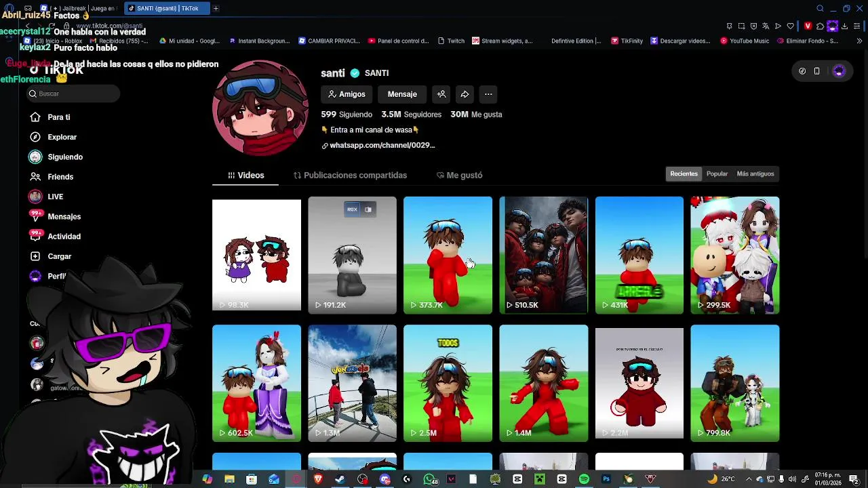Open the Siguiendo feed in the sidebar
Viewport: 868px width, 488px height.
pyautogui.click(x=56, y=157)
